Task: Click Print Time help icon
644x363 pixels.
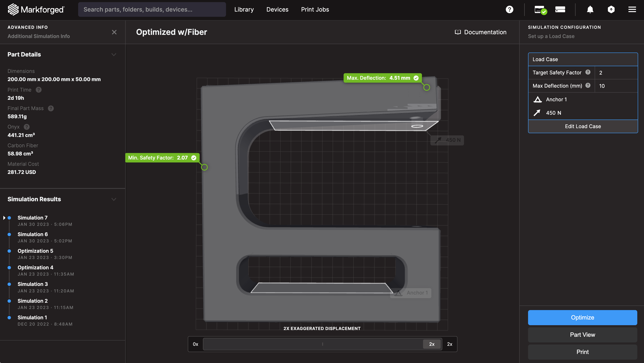Action: (38, 90)
